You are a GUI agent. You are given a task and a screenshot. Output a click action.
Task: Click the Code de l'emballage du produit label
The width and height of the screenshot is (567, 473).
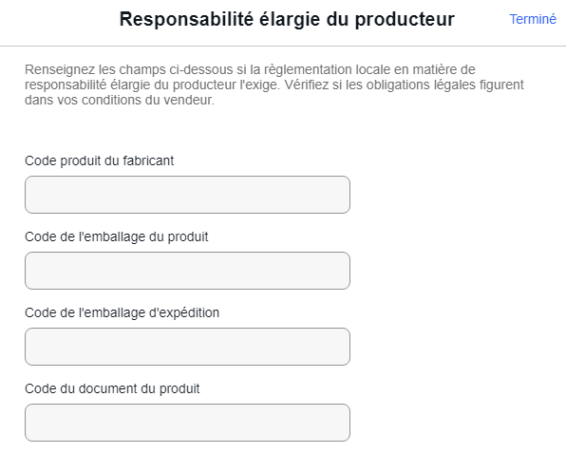pyautogui.click(x=116, y=237)
